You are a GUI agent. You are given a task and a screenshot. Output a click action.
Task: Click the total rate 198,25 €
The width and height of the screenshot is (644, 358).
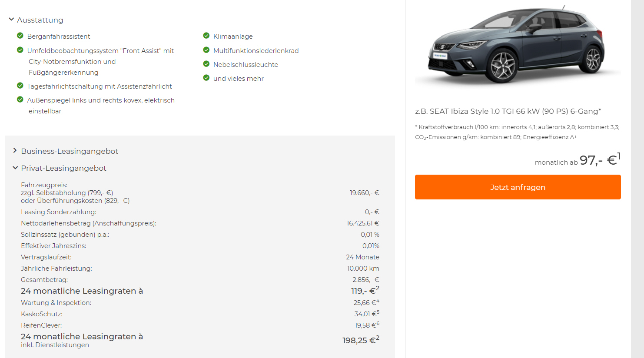click(x=361, y=340)
